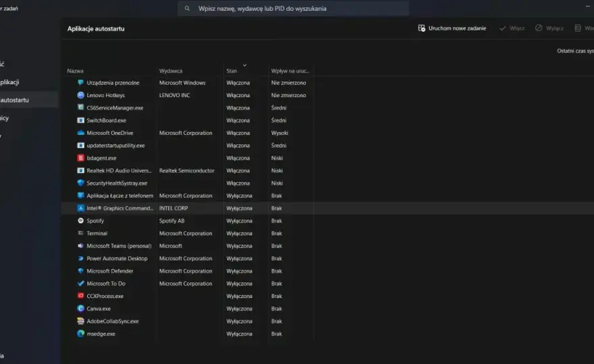The width and height of the screenshot is (594, 364).
Task: Click Nie zmierzono in Lenovo Hotkeys row
Action: 288,95
